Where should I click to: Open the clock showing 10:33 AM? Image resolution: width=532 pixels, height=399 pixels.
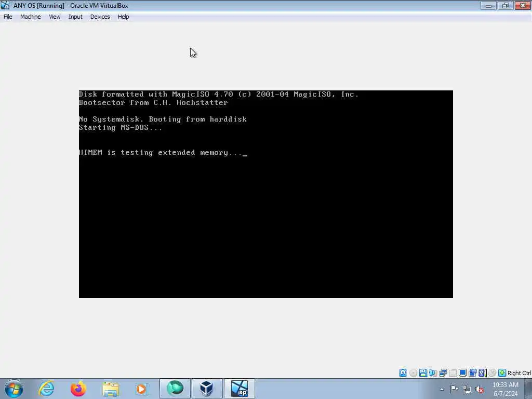tap(505, 389)
